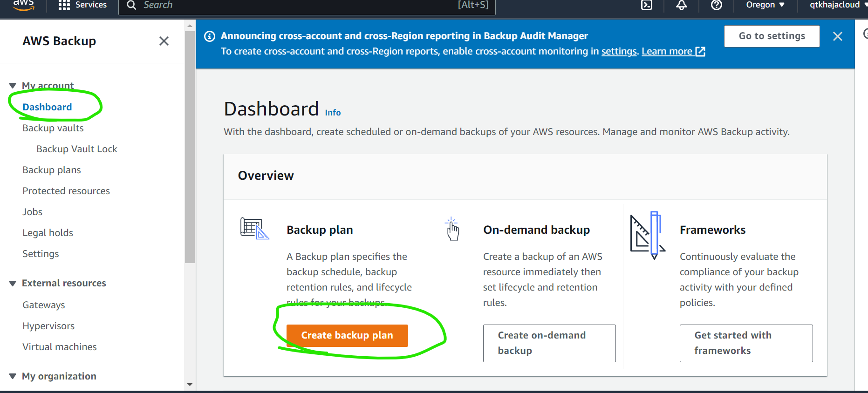
Task: Open Backup Vault Lock page
Action: (77, 149)
